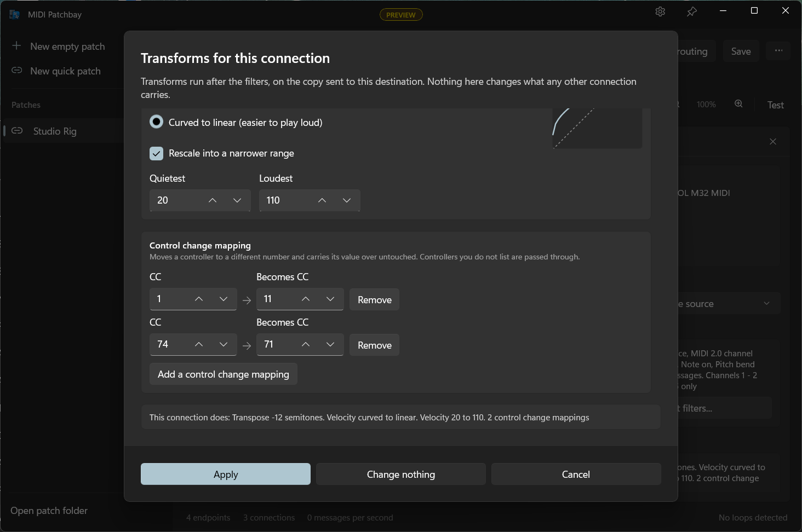Screen dimensions: 802x532
Task: Decrease Becomes CC value 71
Action: tap(330, 344)
